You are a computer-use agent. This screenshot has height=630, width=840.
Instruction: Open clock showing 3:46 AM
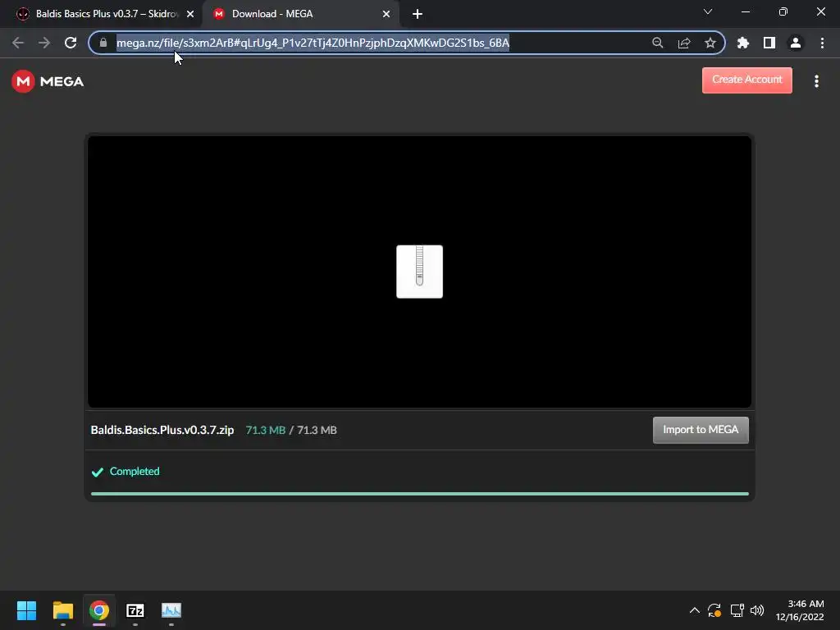point(800,610)
